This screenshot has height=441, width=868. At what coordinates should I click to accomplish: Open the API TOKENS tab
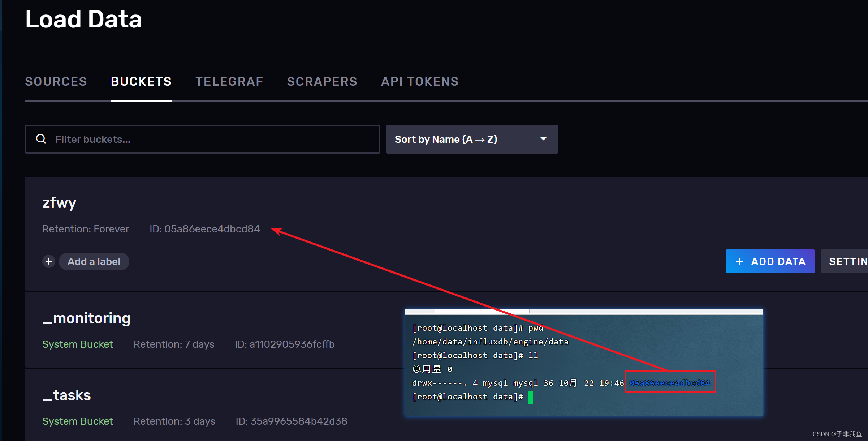tap(420, 82)
